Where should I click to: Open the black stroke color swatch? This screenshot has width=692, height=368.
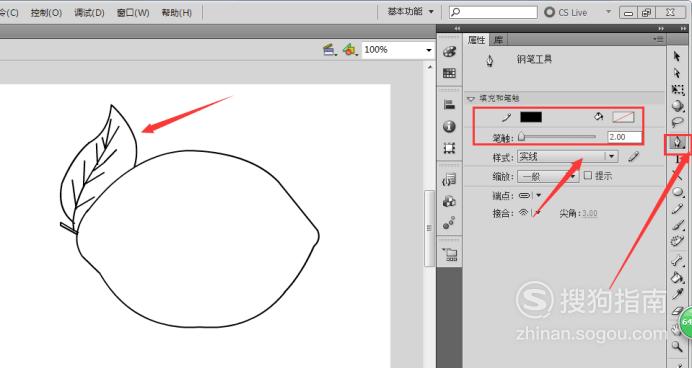click(x=531, y=117)
